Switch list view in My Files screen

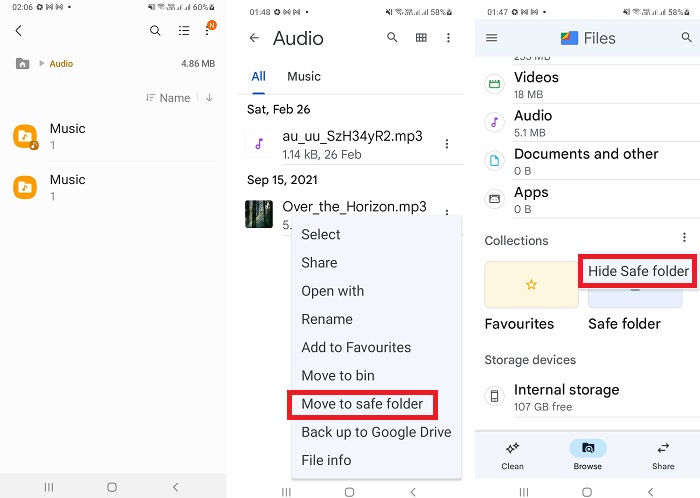click(x=183, y=30)
